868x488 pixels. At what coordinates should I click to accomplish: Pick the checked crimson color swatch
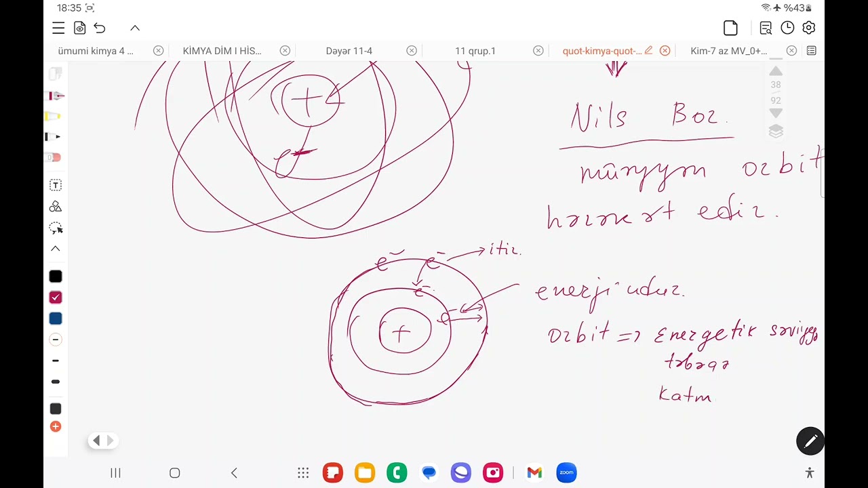pos(56,298)
